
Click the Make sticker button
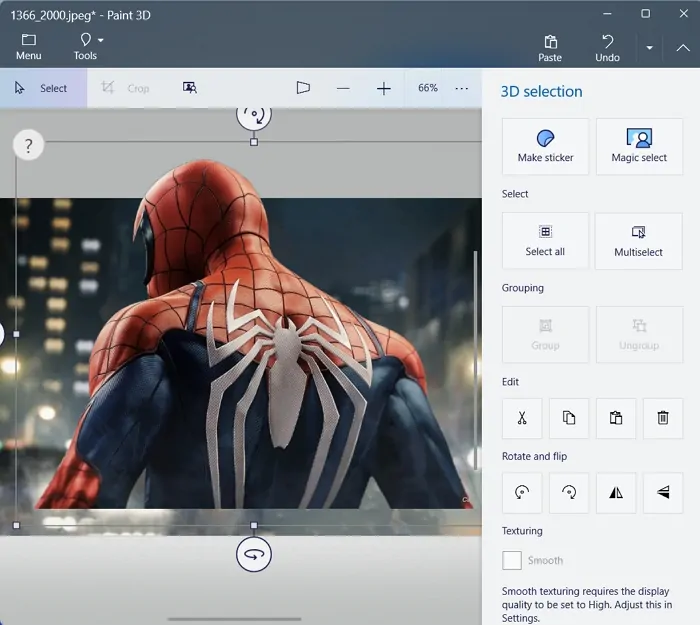click(545, 146)
